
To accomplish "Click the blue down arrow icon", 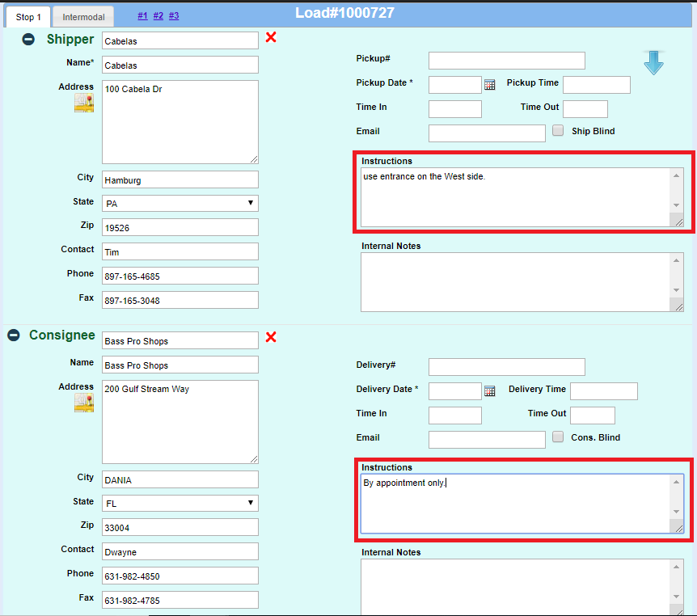I will coord(653,63).
